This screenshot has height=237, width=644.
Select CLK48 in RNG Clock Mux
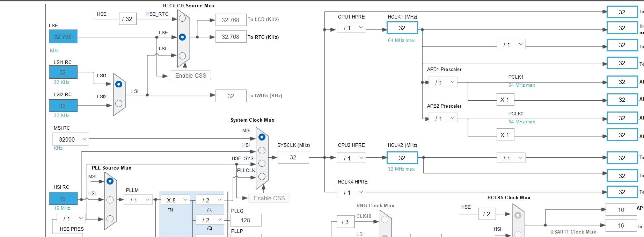tap(385, 220)
